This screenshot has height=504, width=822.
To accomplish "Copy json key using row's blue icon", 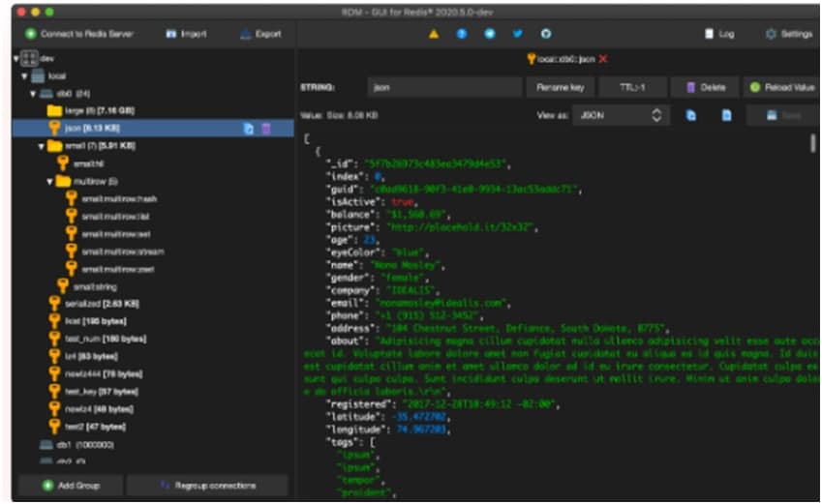I will click(x=248, y=128).
